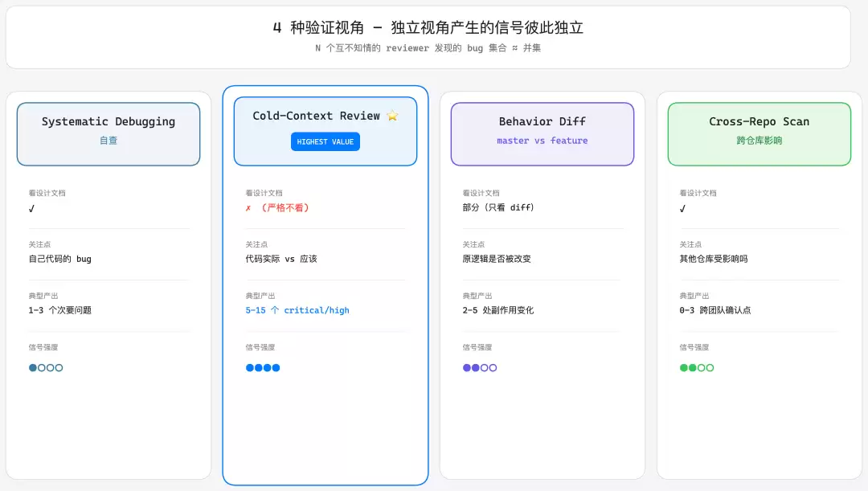Click the '原逻辑是否被改变' text
Viewport: 868px width, 491px height.
(497, 259)
